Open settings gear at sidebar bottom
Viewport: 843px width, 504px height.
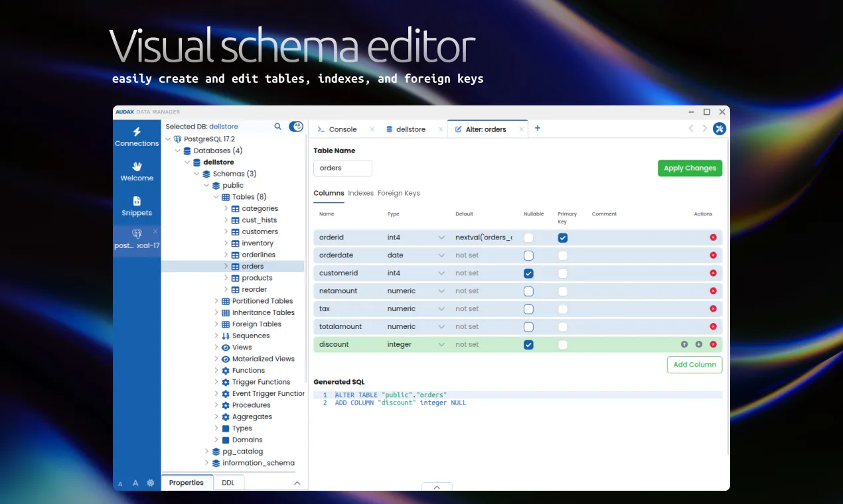point(151,483)
